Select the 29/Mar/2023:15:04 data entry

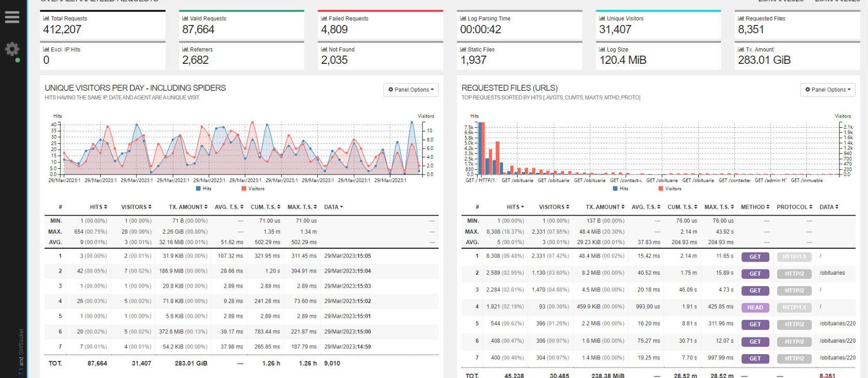(347, 271)
